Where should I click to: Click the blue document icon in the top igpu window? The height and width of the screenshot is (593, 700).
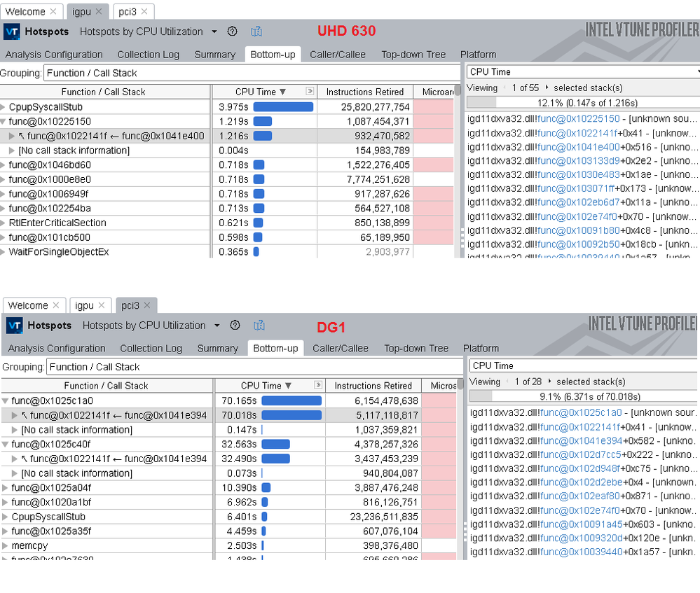point(256,32)
